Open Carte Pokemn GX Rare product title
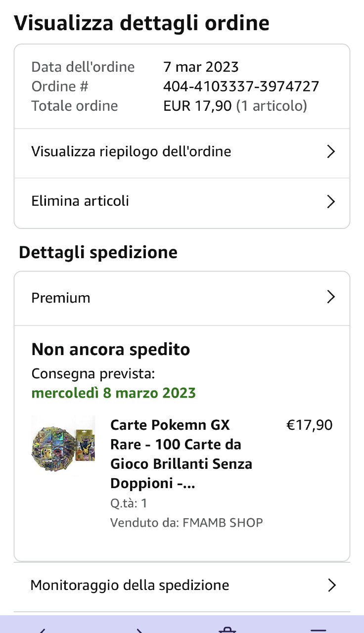The height and width of the screenshot is (633, 364). [181, 454]
